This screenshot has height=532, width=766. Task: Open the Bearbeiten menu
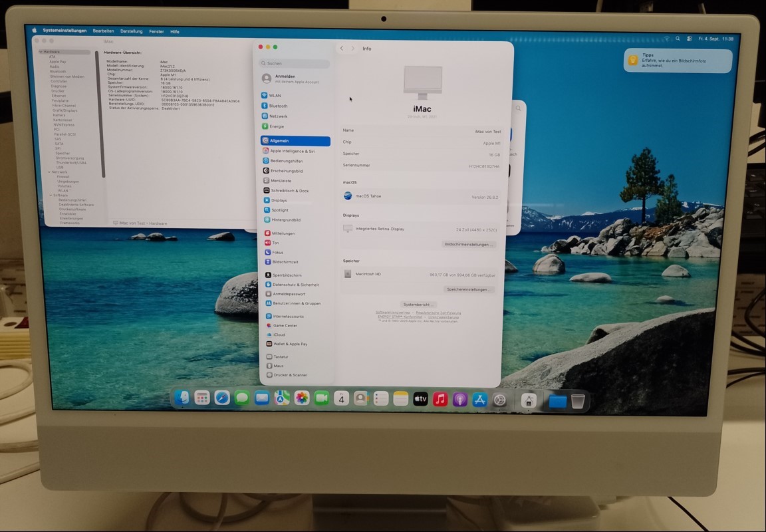103,31
